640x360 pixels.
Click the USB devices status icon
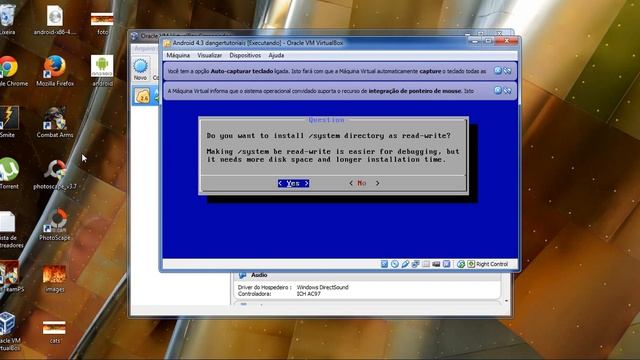[x=405, y=264]
